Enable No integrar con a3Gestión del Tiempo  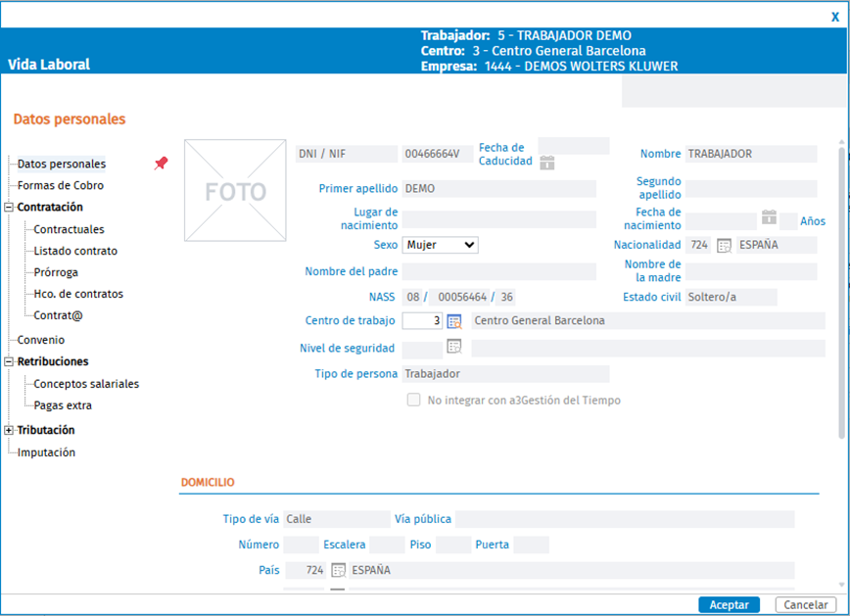(x=413, y=401)
